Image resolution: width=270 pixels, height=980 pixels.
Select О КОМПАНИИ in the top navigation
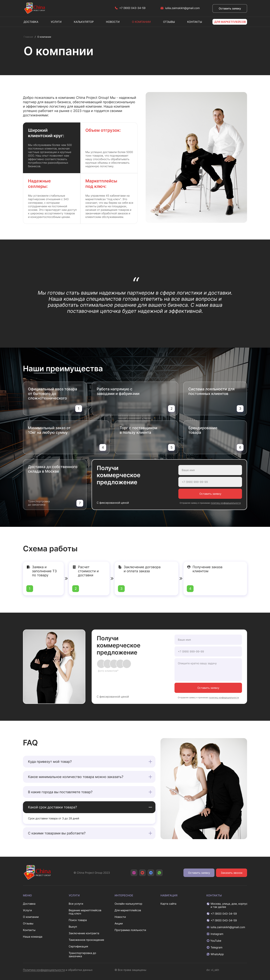(141, 22)
